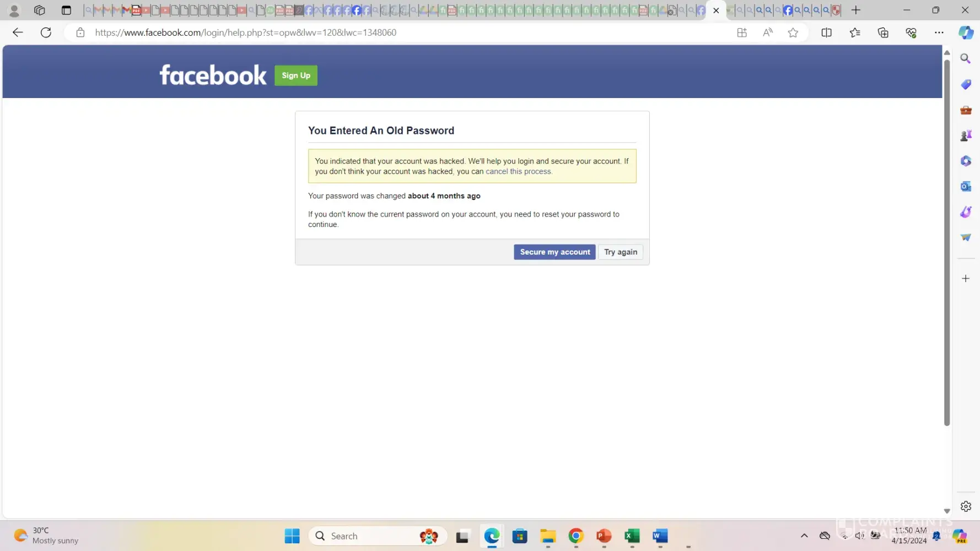980x551 pixels.
Task: Close the active browser tab
Action: [x=716, y=10]
